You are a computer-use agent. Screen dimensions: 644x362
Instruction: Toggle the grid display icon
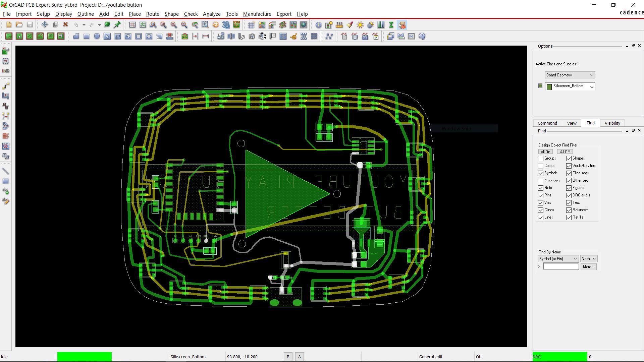coord(251,25)
